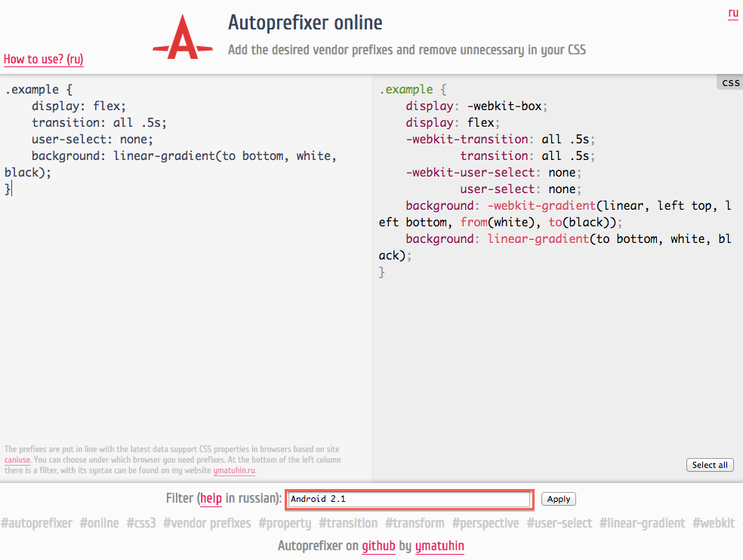The image size is (743, 560).
Task: Click the Apply filter button
Action: point(558,499)
